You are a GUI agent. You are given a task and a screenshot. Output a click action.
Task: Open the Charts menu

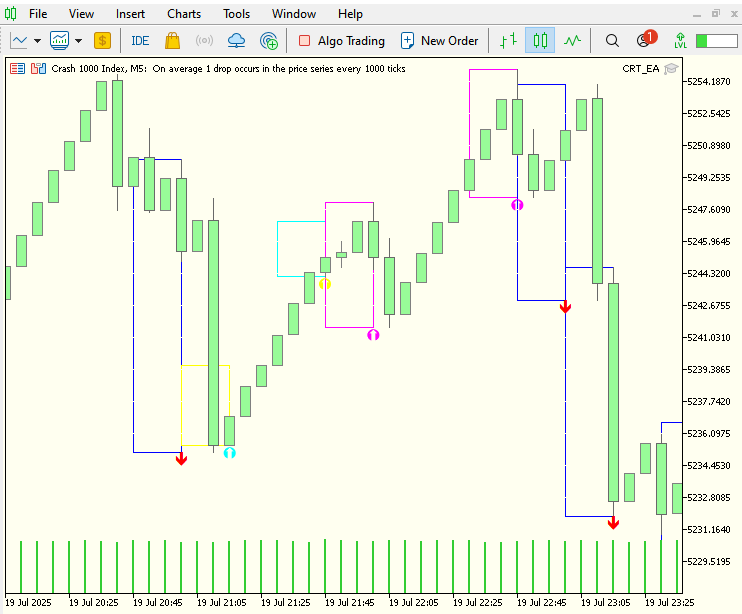pyautogui.click(x=184, y=14)
